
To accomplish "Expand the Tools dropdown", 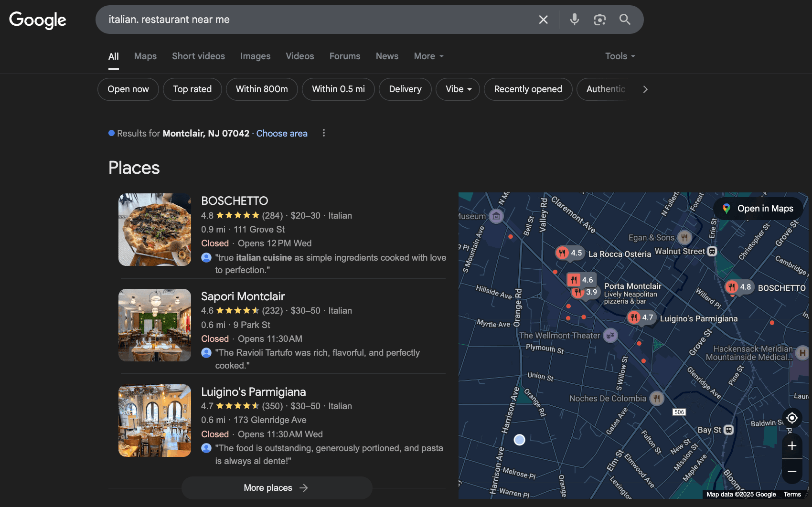I will (620, 56).
